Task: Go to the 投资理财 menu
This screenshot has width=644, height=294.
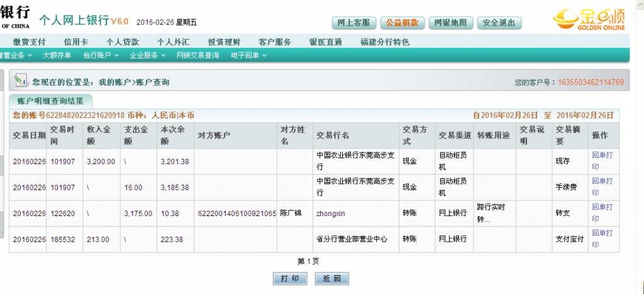Action: (223, 42)
